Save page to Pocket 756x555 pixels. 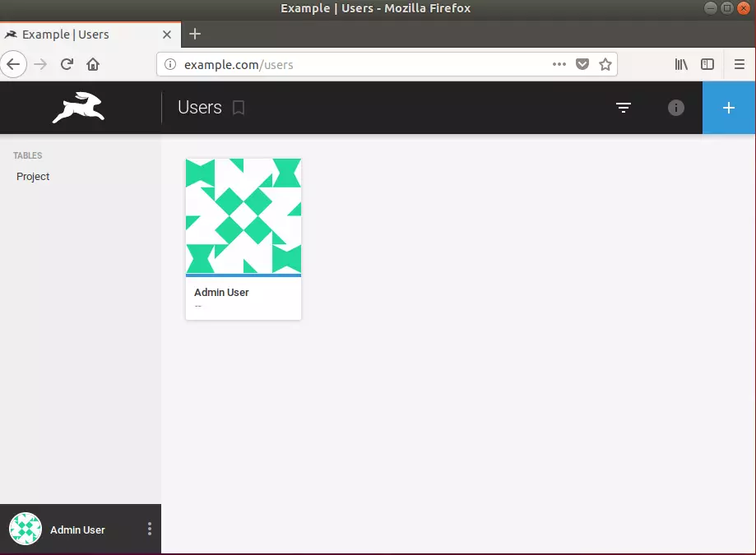point(582,64)
